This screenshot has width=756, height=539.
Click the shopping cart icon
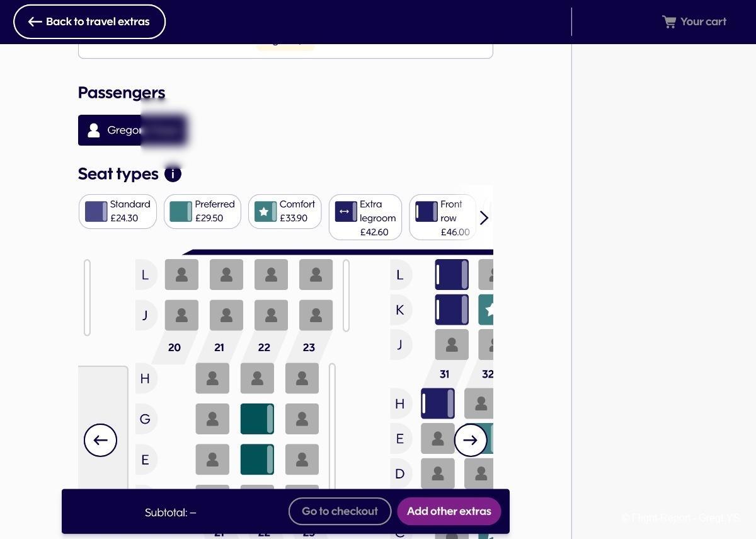tap(669, 22)
